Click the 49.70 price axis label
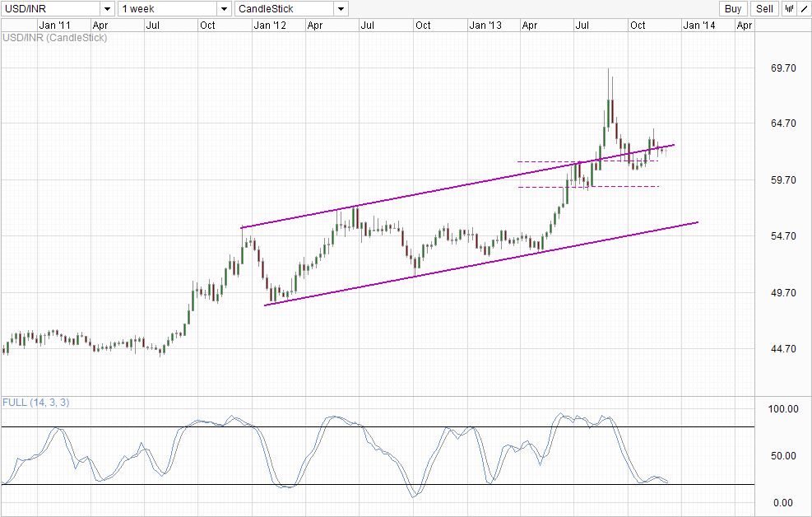 coord(783,293)
